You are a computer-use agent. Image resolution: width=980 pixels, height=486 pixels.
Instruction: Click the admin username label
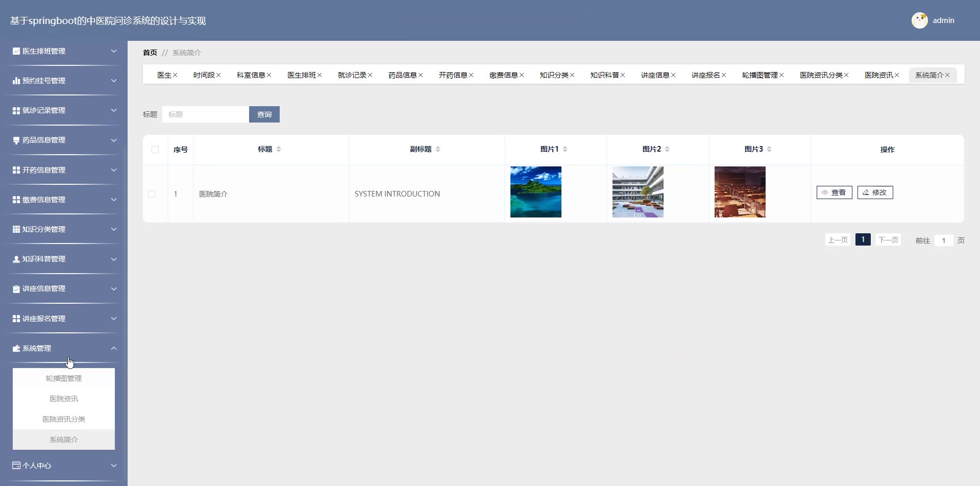coord(943,20)
